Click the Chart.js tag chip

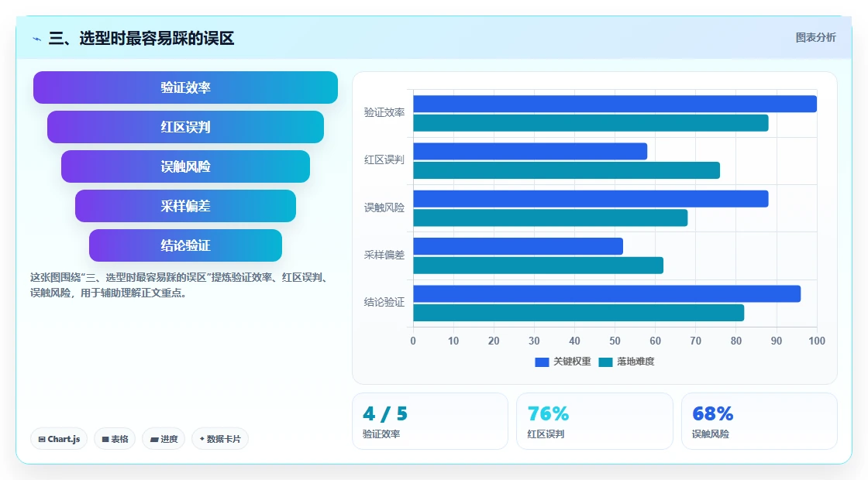pyautogui.click(x=59, y=439)
